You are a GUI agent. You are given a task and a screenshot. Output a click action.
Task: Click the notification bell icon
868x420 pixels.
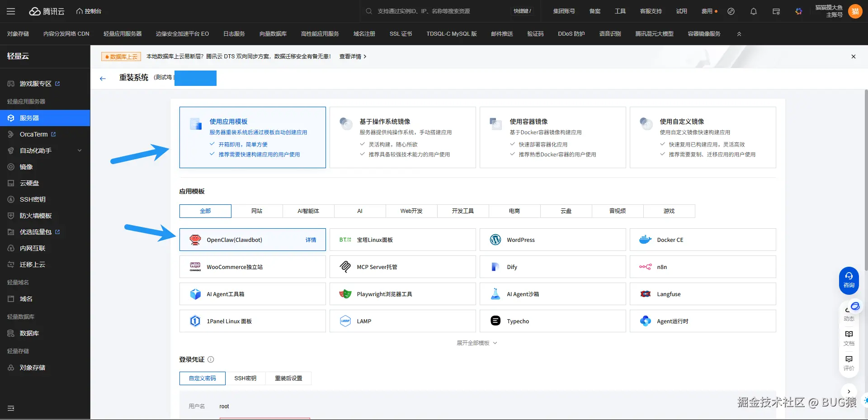pyautogui.click(x=753, y=11)
